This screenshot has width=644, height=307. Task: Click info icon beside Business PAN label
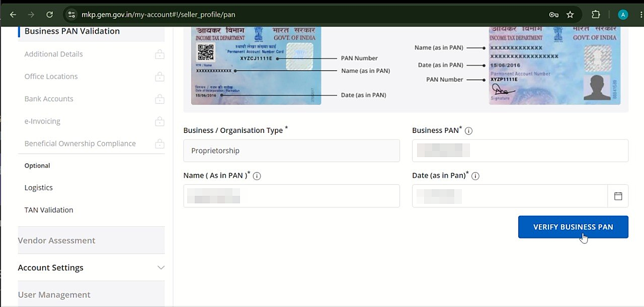pos(469,131)
